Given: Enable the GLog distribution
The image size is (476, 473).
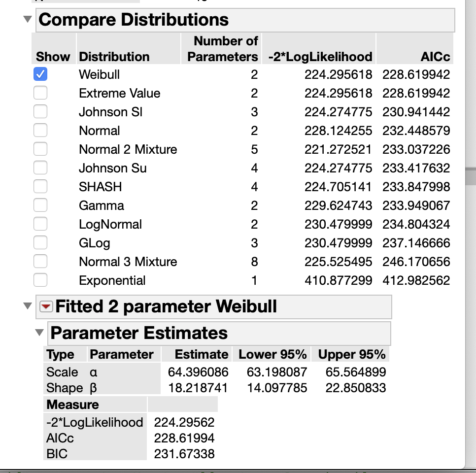Looking at the screenshot, I should click(40, 242).
